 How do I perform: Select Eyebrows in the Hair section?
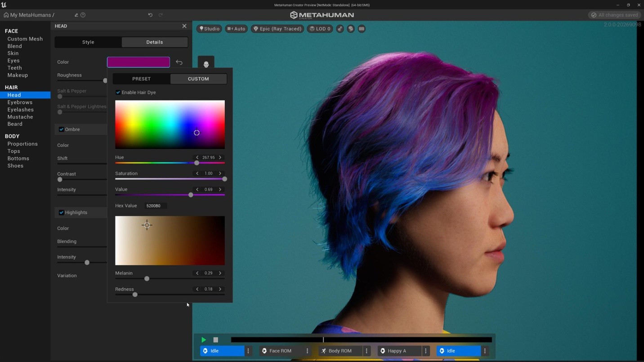(20, 102)
